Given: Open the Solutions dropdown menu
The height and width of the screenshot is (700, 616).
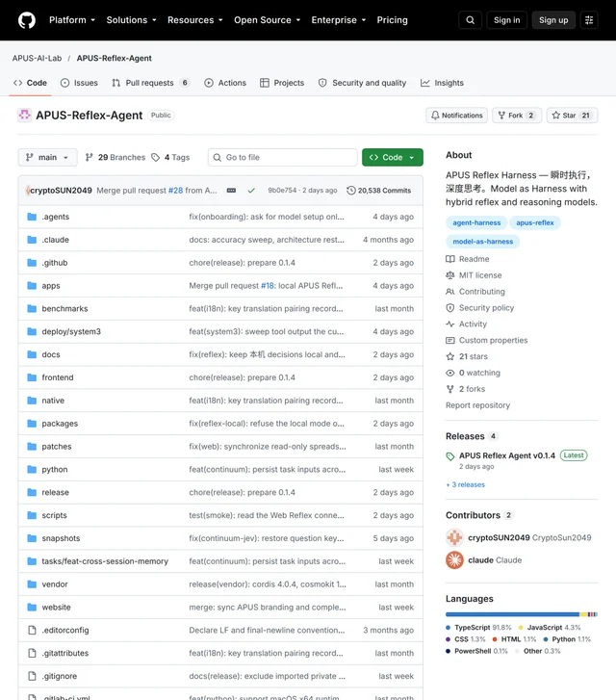Looking at the screenshot, I should click(x=131, y=20).
